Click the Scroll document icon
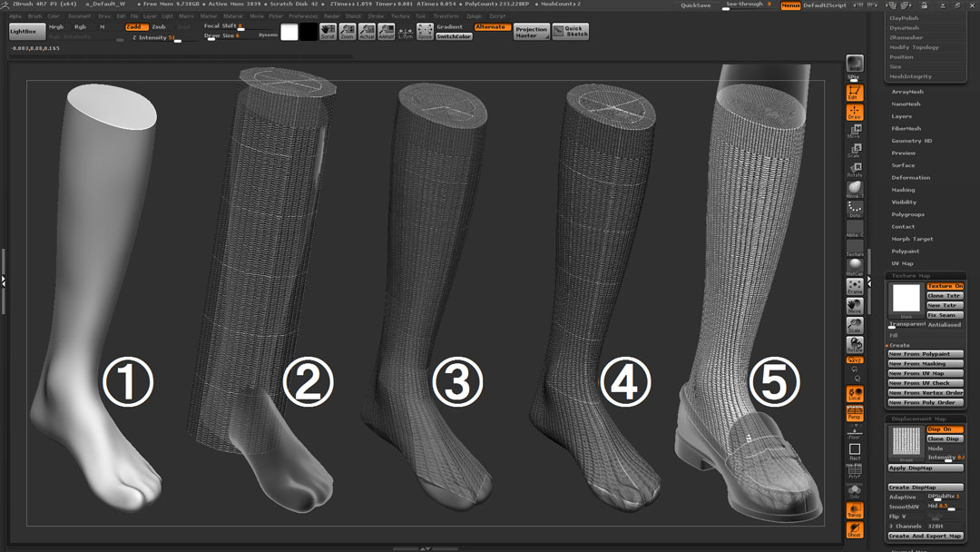The width and height of the screenshot is (980, 552). (328, 31)
